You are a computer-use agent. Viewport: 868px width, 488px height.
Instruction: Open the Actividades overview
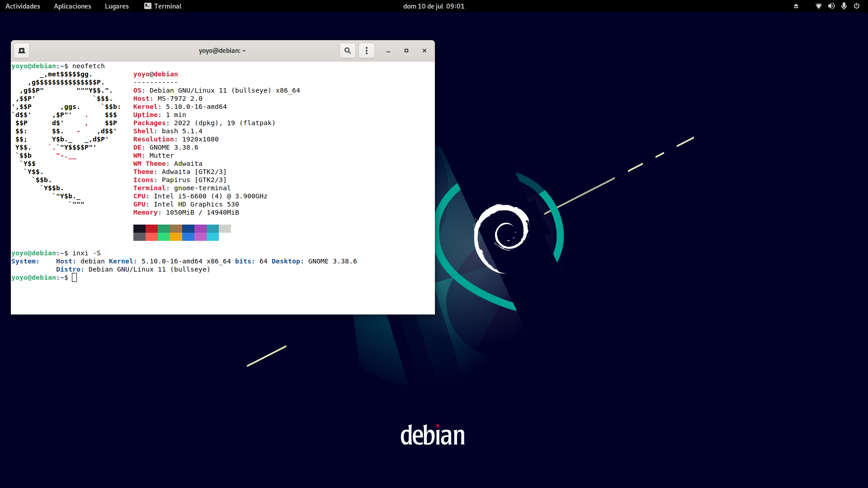click(x=23, y=6)
